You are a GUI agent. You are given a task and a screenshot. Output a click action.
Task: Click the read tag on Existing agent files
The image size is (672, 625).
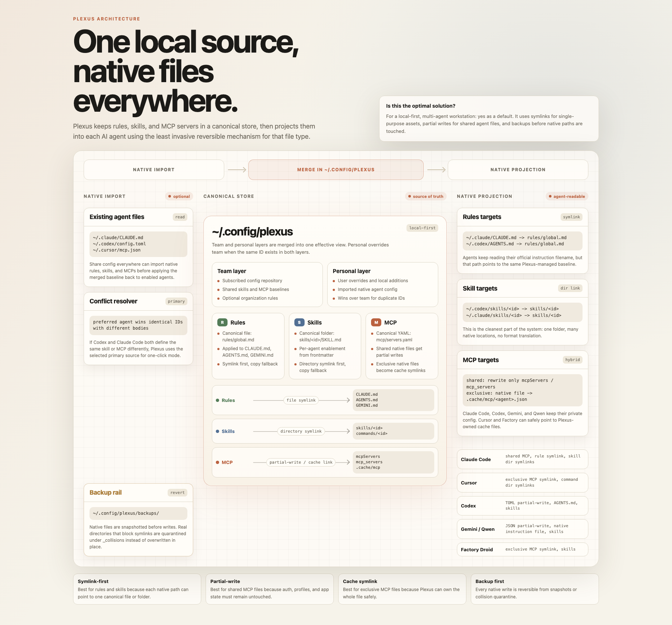(x=180, y=217)
